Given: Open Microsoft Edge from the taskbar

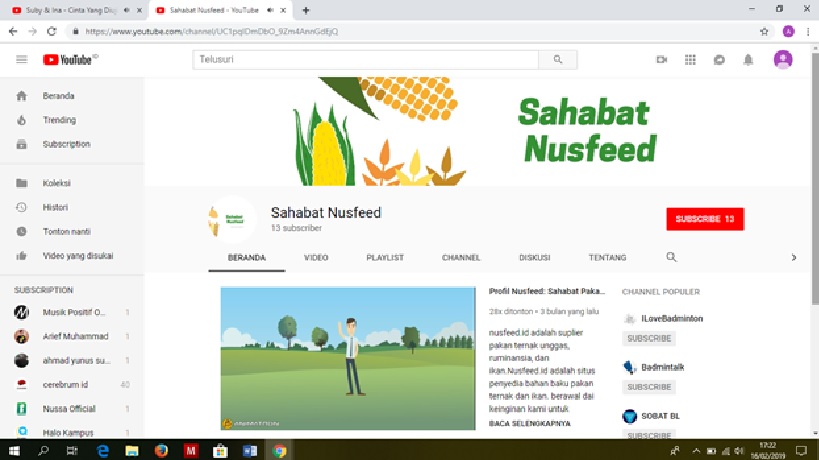Looking at the screenshot, I should pos(102,450).
